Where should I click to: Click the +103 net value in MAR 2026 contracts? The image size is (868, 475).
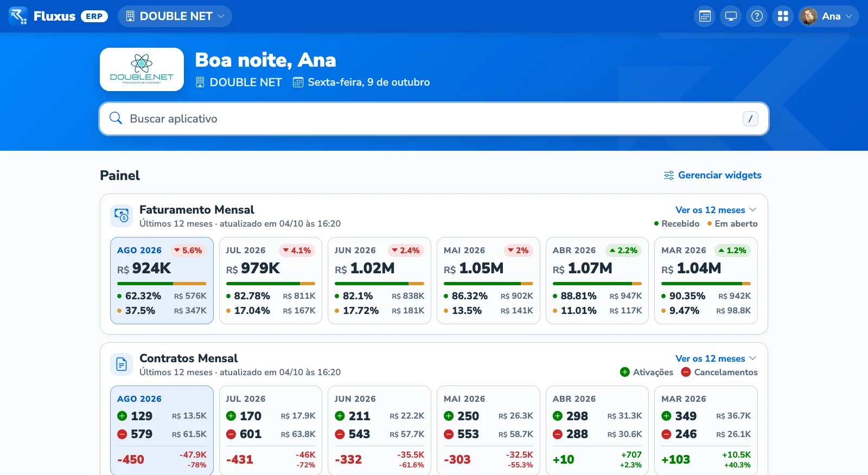(676, 459)
